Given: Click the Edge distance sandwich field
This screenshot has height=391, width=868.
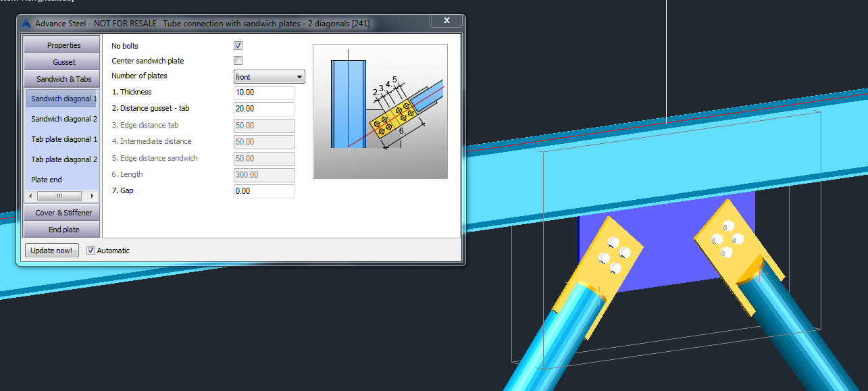Looking at the screenshot, I should point(264,158).
